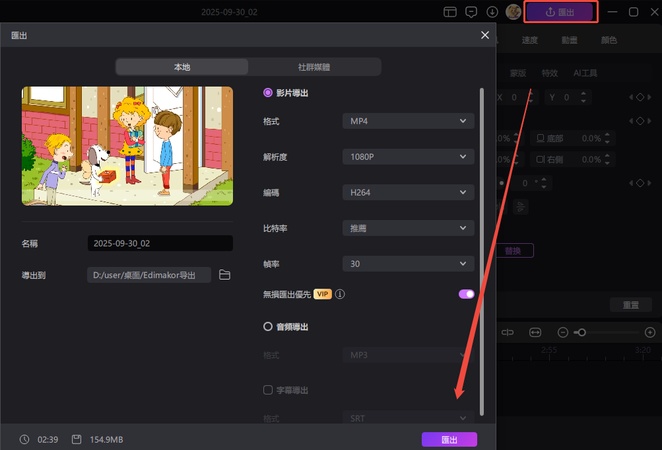
Task: Add keyframe diamond on the Y position row
Action: pyautogui.click(x=640, y=97)
